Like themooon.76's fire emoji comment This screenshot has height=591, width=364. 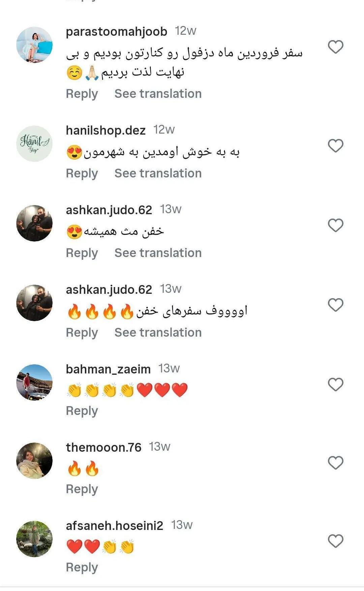[335, 463]
